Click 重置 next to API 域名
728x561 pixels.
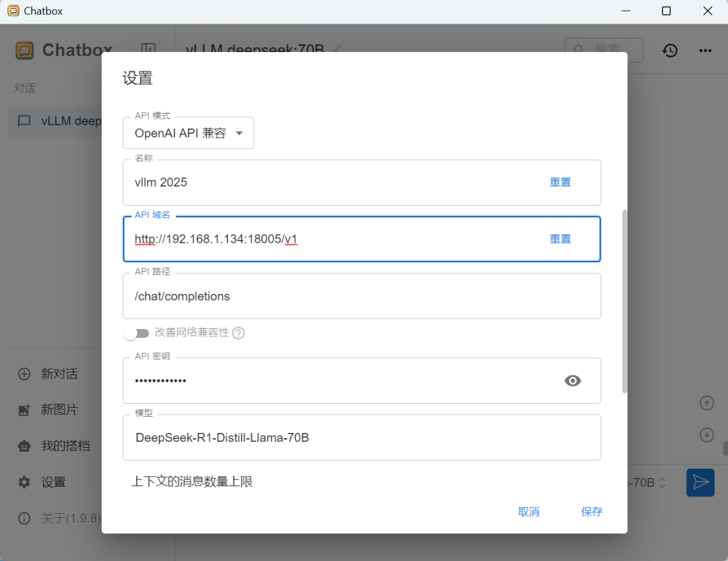pos(560,239)
